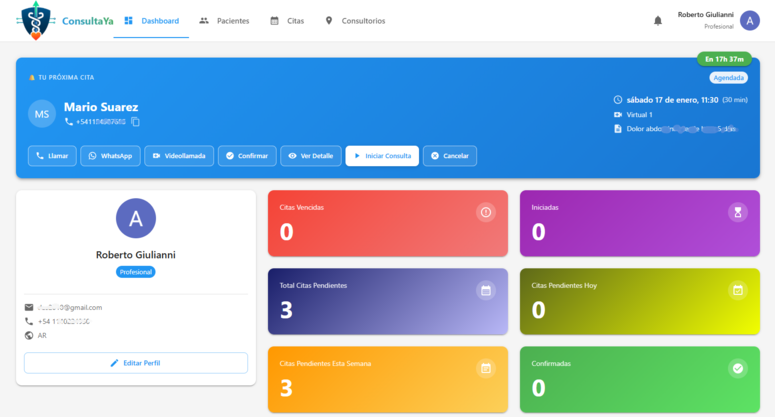775x417 pixels.
Task: Click the bell icon near Tu Próxima Cita
Action: [32, 78]
